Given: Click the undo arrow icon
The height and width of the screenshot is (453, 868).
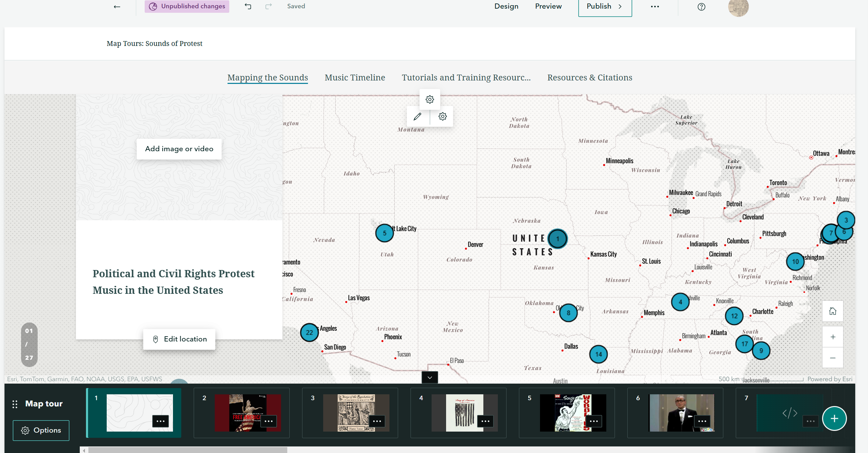Looking at the screenshot, I should (x=248, y=6).
